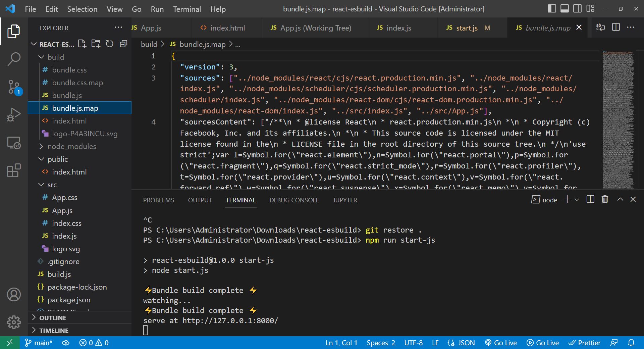Collapse the public folder

41,159
